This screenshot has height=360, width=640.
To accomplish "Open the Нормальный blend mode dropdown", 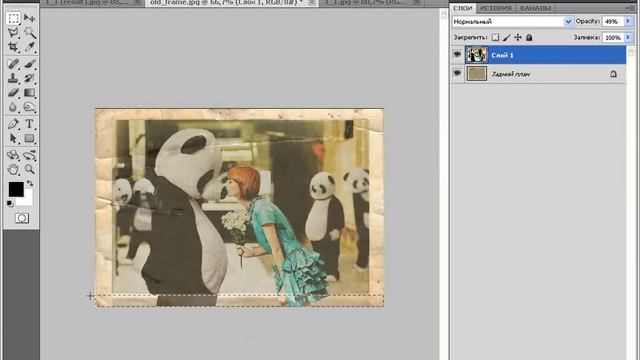I will point(568,22).
